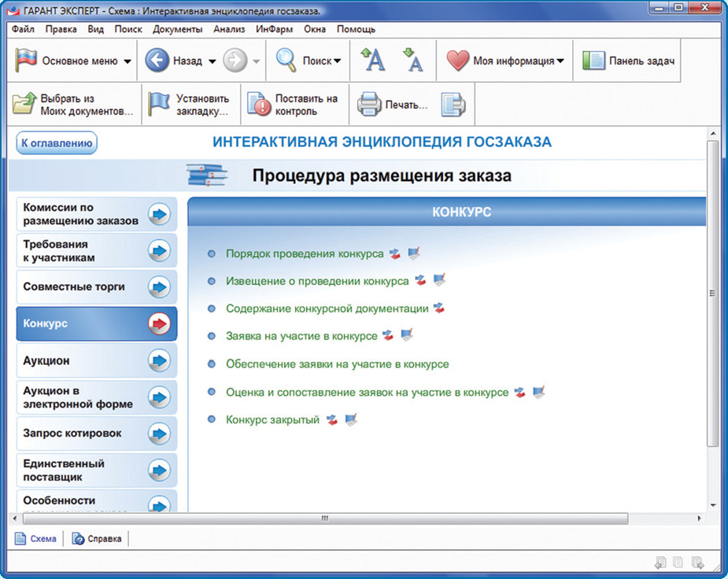Expand the Поиск dropdown arrow
728x579 pixels.
pos(337,61)
